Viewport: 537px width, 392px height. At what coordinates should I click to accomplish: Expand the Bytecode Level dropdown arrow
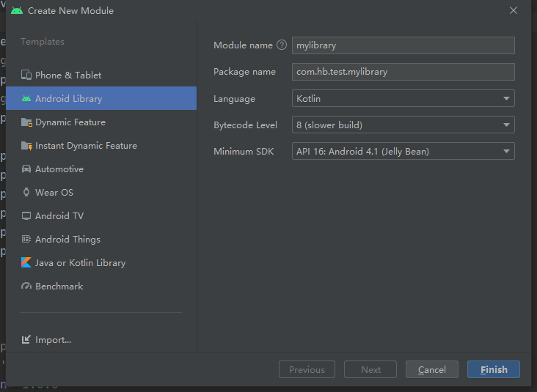[506, 125]
